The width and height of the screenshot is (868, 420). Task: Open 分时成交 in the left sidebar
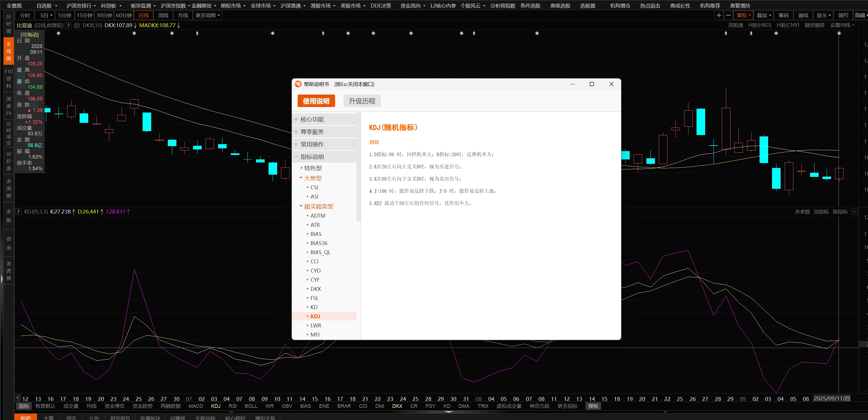(x=9, y=133)
